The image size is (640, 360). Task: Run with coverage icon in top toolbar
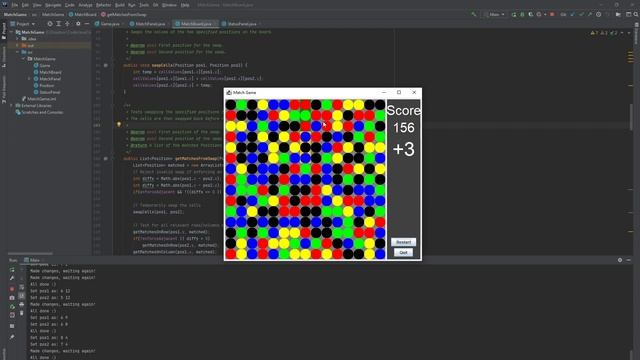click(531, 14)
